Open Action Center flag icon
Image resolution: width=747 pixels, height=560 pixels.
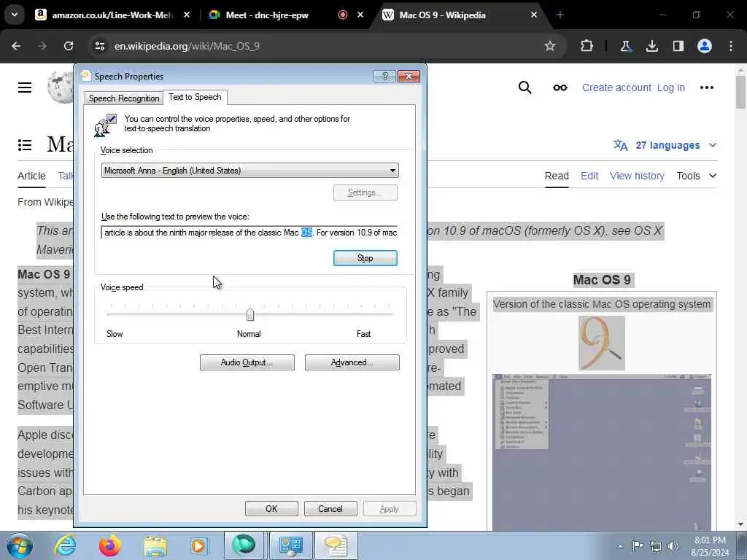pyautogui.click(x=638, y=546)
